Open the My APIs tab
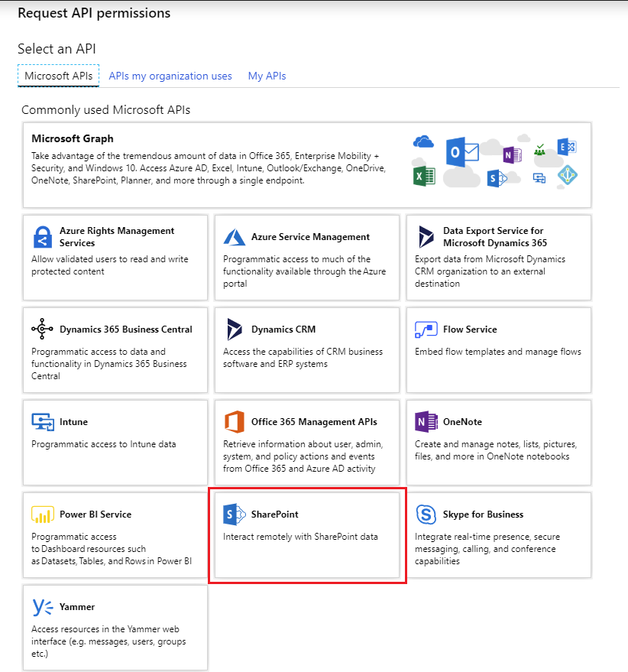Image resolution: width=628 pixels, height=672 pixels. (x=267, y=76)
